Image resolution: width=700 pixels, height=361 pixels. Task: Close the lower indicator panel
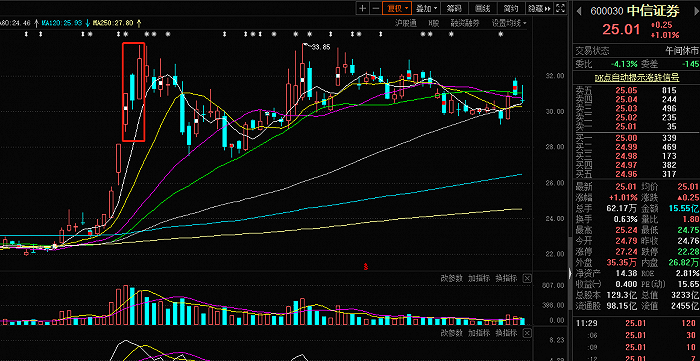coord(527,333)
